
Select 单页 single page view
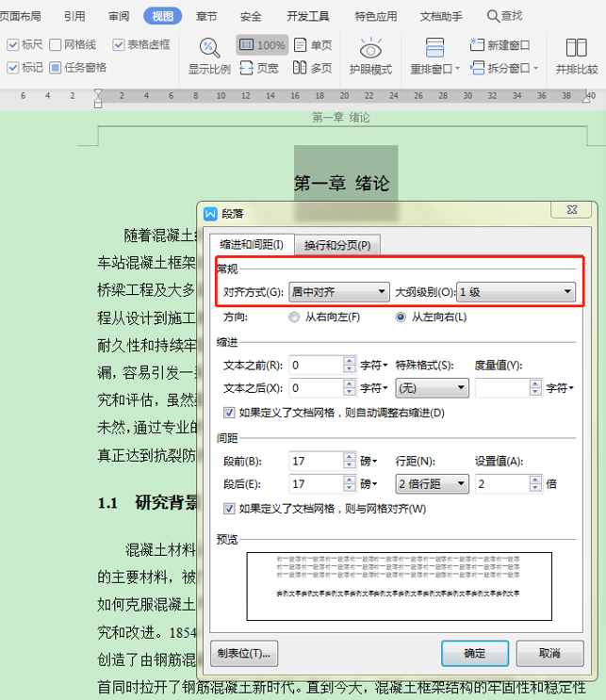tap(313, 45)
